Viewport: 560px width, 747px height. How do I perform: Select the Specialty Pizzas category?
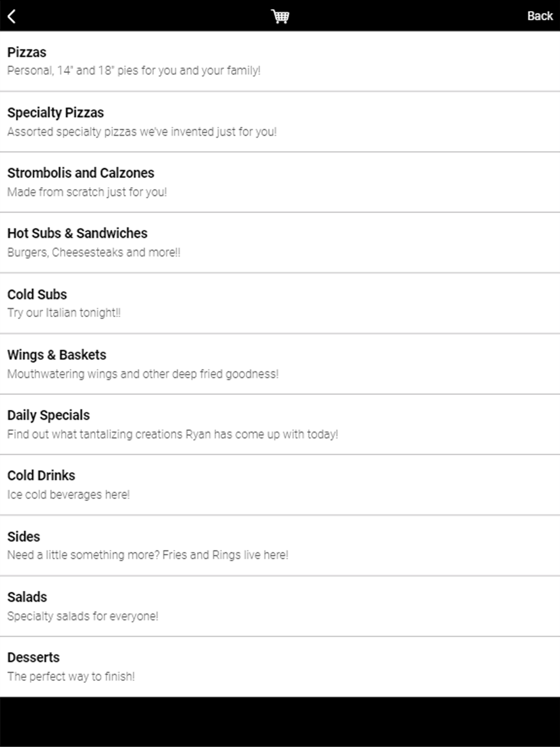click(x=55, y=113)
